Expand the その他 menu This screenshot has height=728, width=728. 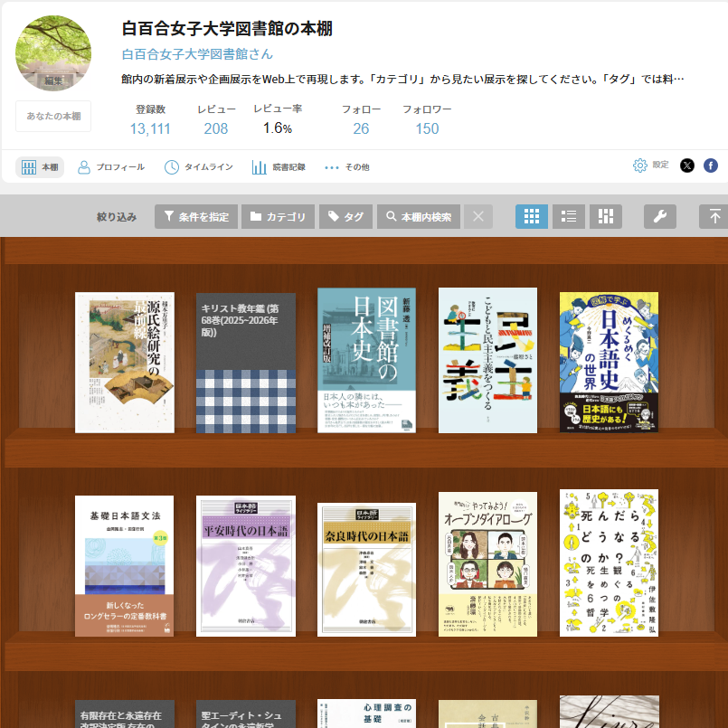click(x=348, y=165)
